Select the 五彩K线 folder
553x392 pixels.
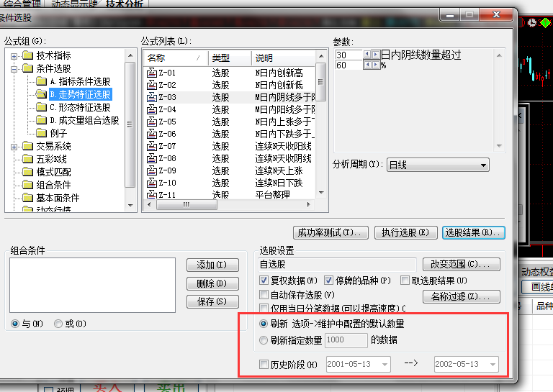52,159
